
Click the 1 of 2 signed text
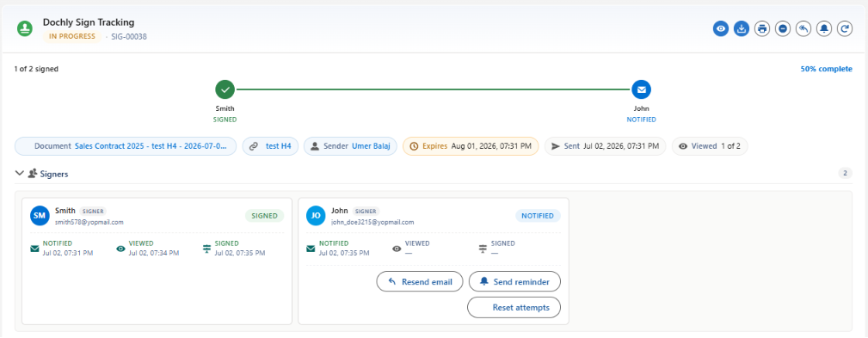pyautogui.click(x=36, y=69)
